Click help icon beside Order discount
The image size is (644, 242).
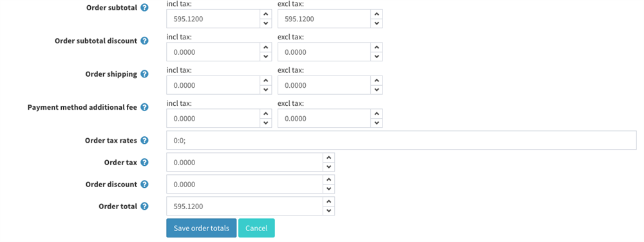(144, 184)
